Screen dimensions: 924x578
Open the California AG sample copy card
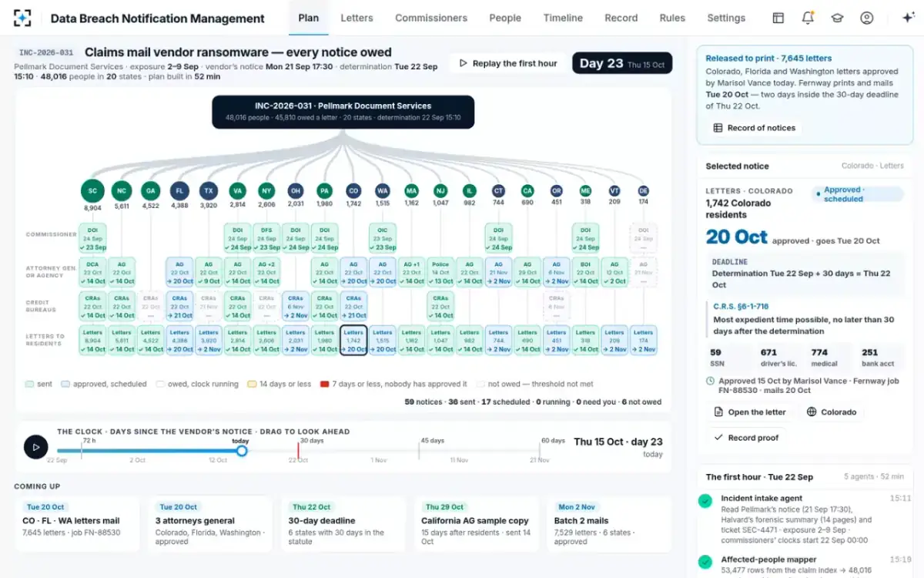(x=476, y=524)
